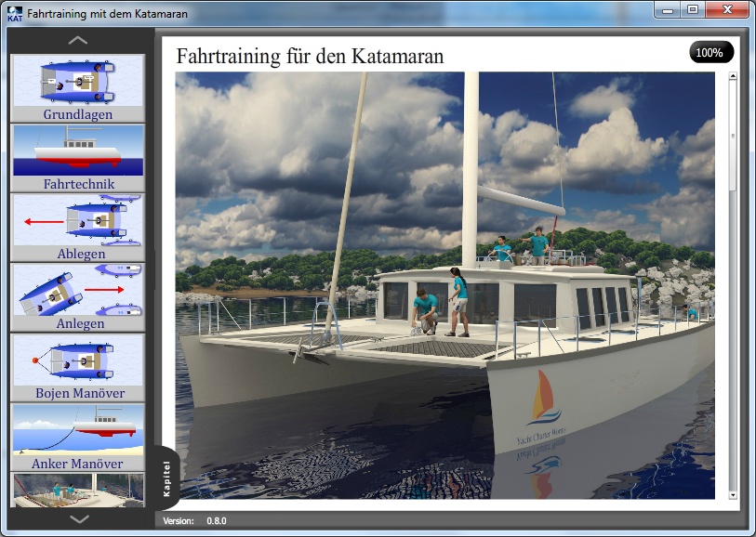Open the Anker Manöver chapter
Image resolution: width=756 pixels, height=537 pixels.
tap(78, 437)
